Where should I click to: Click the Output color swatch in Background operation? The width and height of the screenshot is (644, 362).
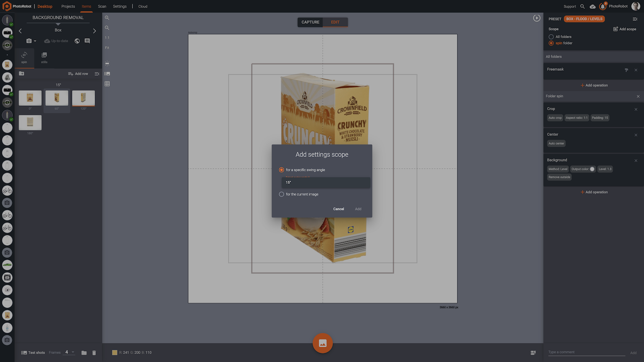[x=592, y=169]
